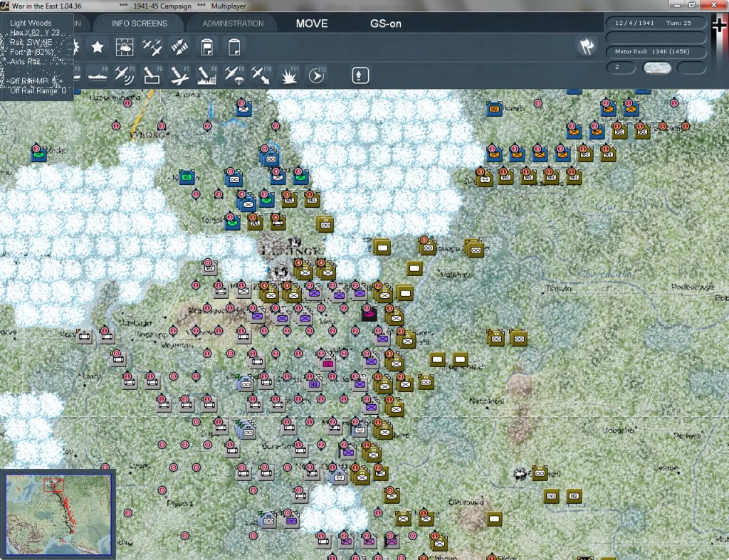The image size is (729, 560).
Task: Select the black and pink unit counter
Action: (369, 314)
